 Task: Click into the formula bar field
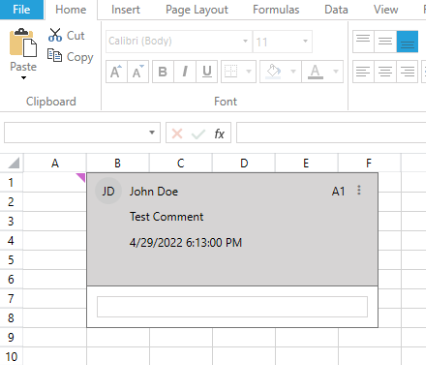[x=331, y=133]
